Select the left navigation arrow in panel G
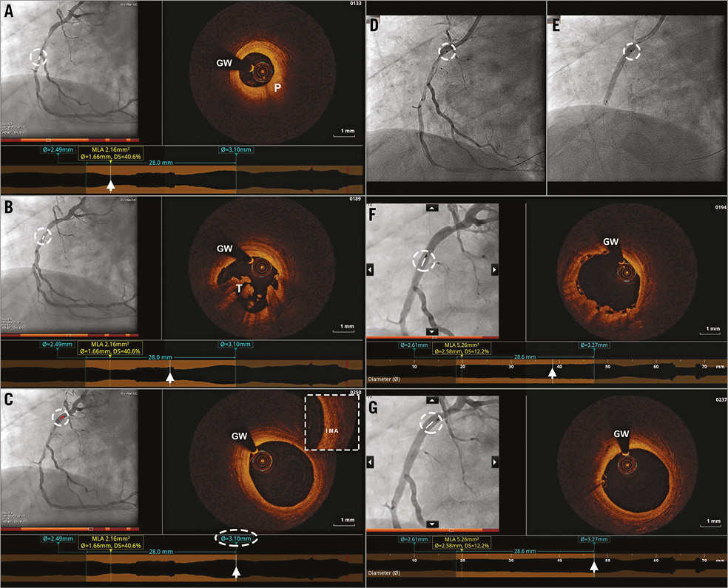 [x=369, y=462]
